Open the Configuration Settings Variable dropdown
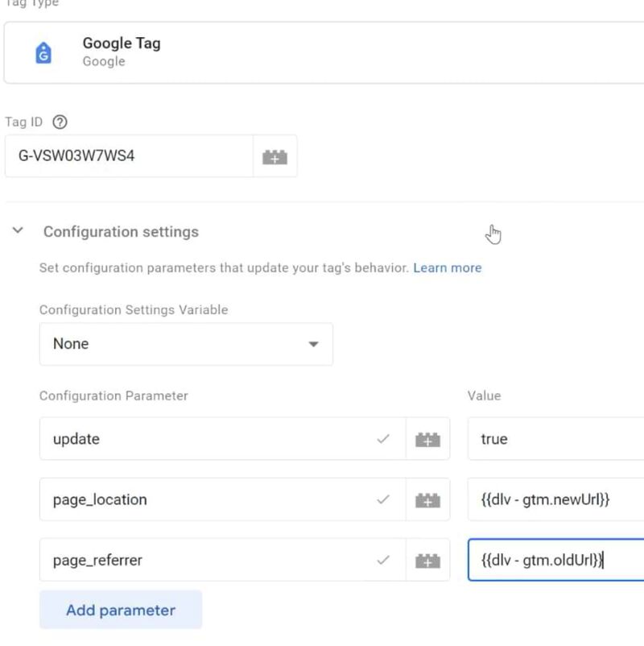 (185, 344)
